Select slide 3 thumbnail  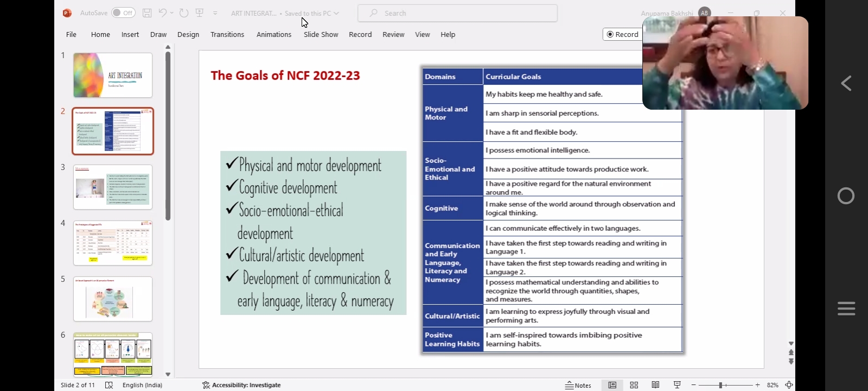click(x=113, y=187)
